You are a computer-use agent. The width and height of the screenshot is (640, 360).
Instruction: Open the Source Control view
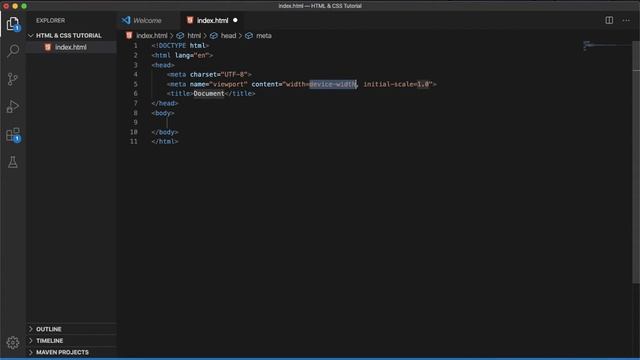13,79
